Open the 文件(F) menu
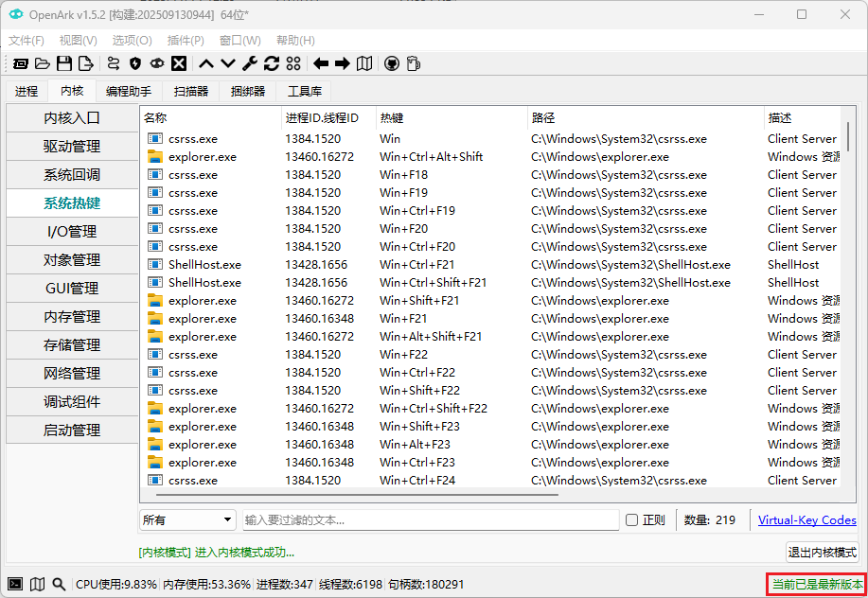This screenshot has width=868, height=598. (x=26, y=41)
